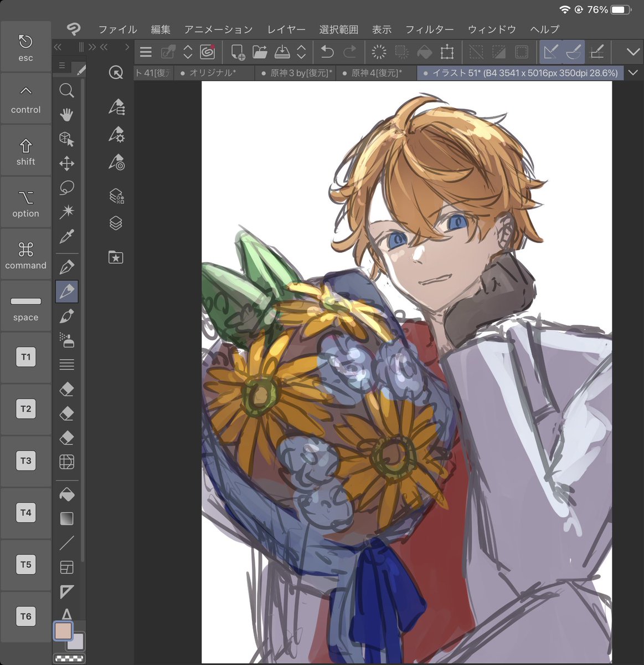644x665 pixels.
Task: Select the Frame Border tool
Action: click(66, 567)
